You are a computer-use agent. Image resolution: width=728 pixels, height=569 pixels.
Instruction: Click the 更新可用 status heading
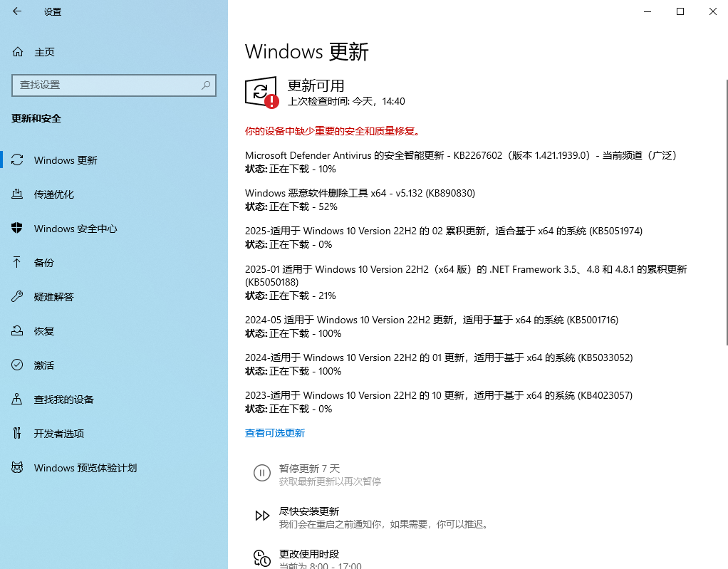click(x=316, y=86)
